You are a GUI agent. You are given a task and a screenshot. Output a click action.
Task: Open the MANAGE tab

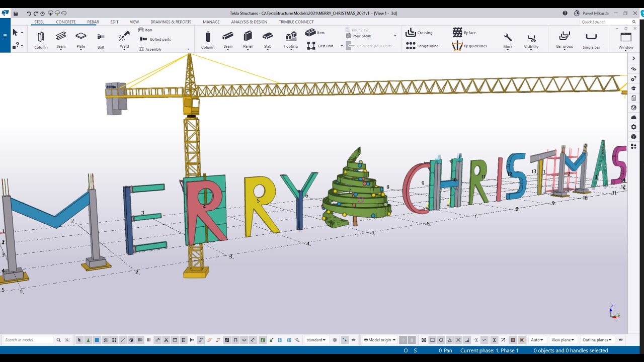[211, 22]
